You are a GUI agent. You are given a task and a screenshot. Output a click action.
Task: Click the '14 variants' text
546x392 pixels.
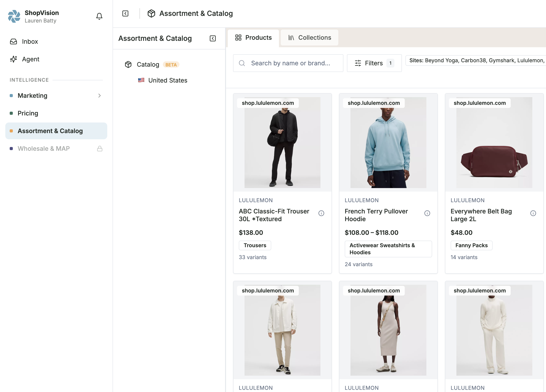coord(464,257)
